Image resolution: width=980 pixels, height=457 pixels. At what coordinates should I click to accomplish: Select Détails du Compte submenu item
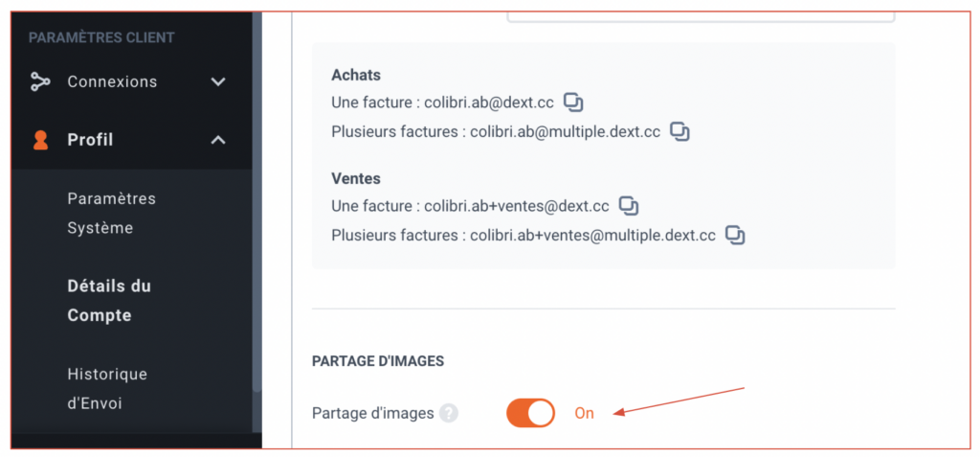[x=109, y=301]
